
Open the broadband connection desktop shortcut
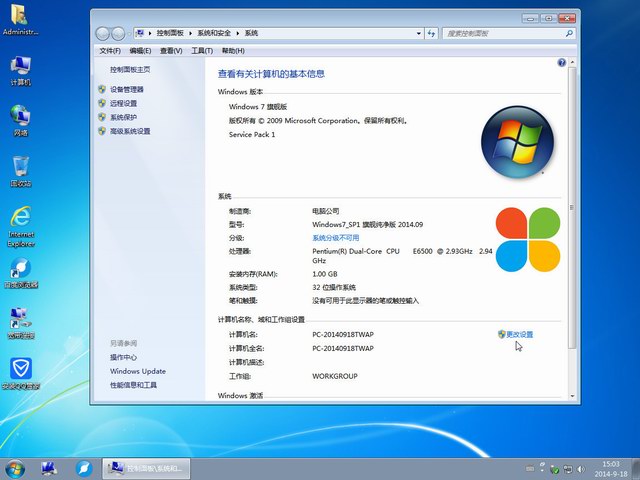pos(21,323)
